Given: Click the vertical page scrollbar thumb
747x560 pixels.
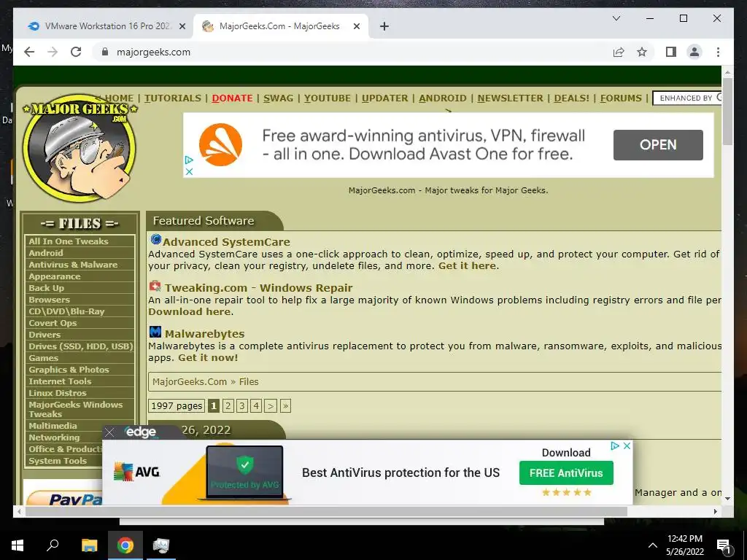Looking at the screenshot, I should point(727,111).
